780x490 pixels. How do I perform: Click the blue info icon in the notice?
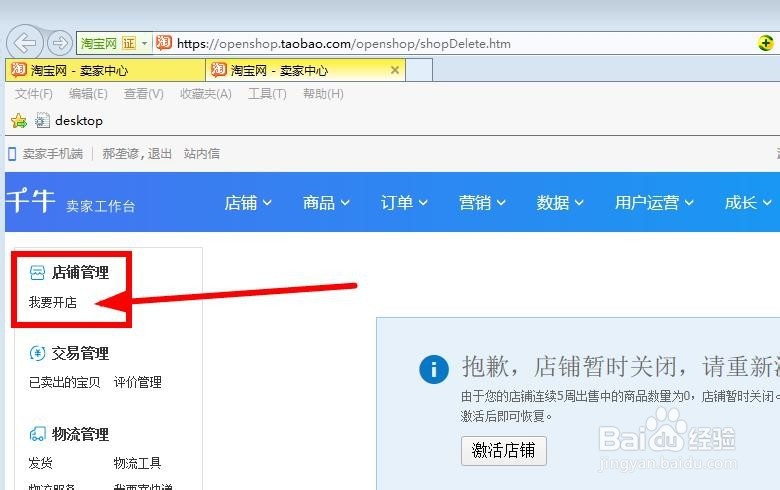click(x=434, y=369)
